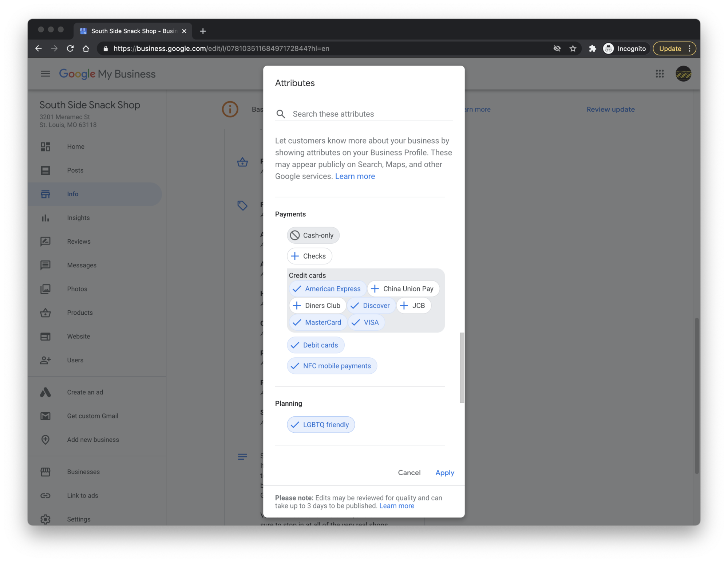The image size is (728, 562).
Task: Click the browser back arrow
Action: 39,48
